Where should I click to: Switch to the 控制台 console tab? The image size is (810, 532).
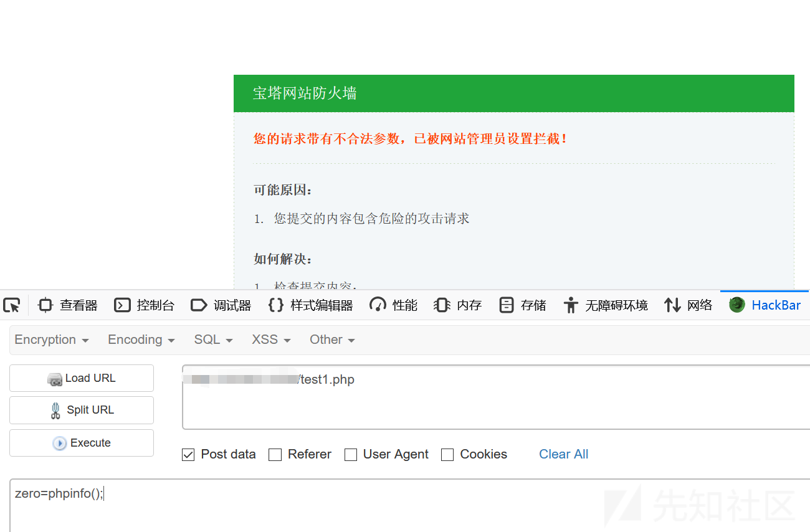(145, 305)
